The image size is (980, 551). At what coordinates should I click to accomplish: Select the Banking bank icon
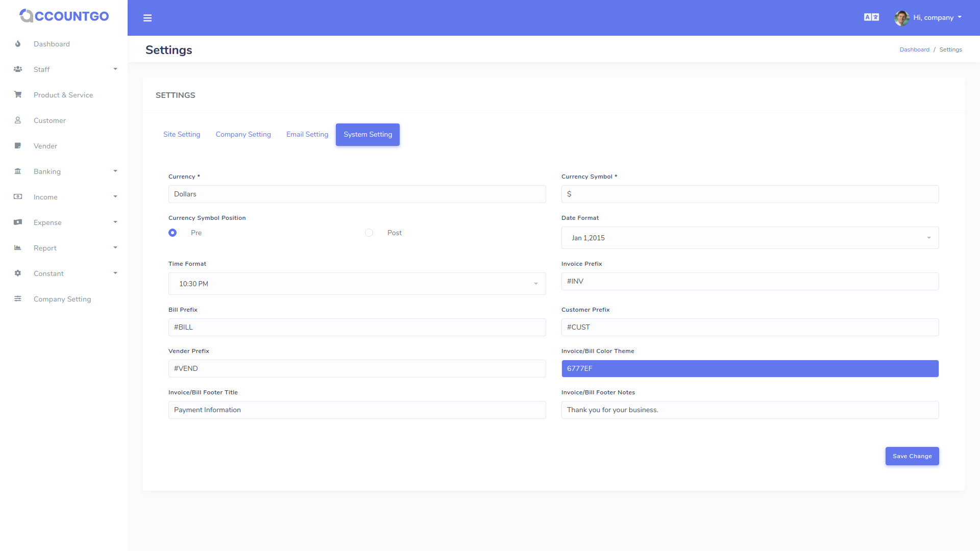18,171
